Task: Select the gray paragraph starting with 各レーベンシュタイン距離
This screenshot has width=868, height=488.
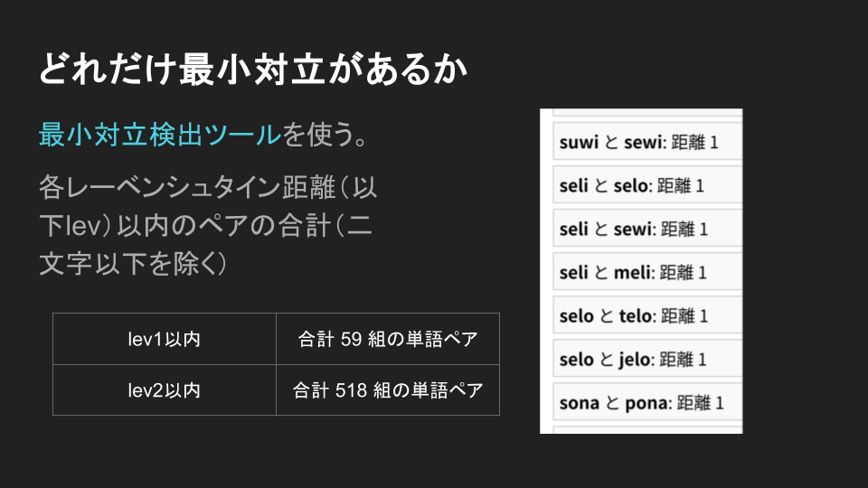Action: tap(206, 225)
